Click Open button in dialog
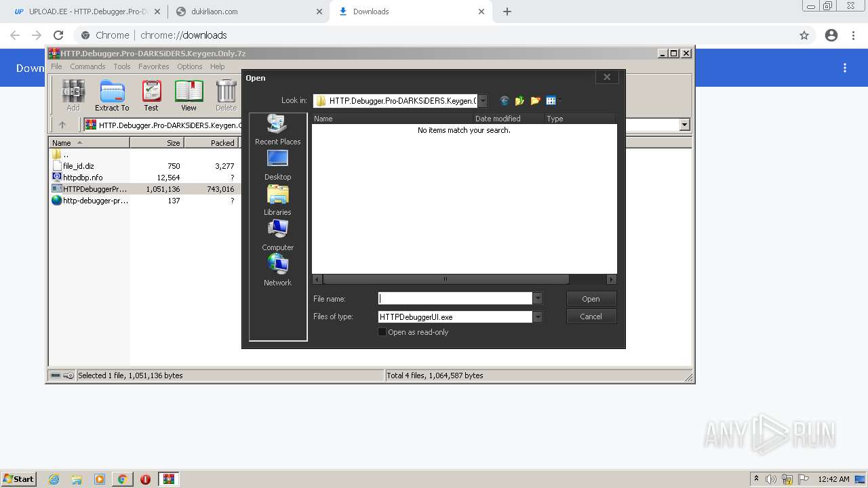 tap(591, 299)
